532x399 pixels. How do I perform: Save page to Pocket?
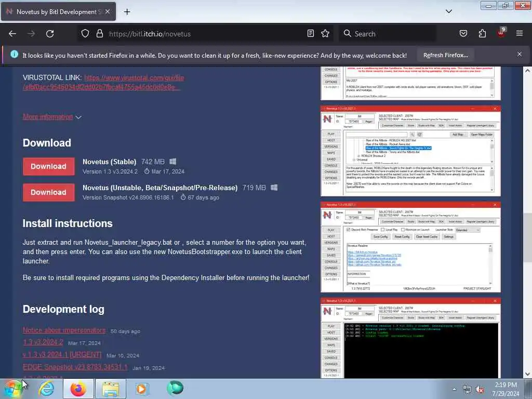coord(463,34)
